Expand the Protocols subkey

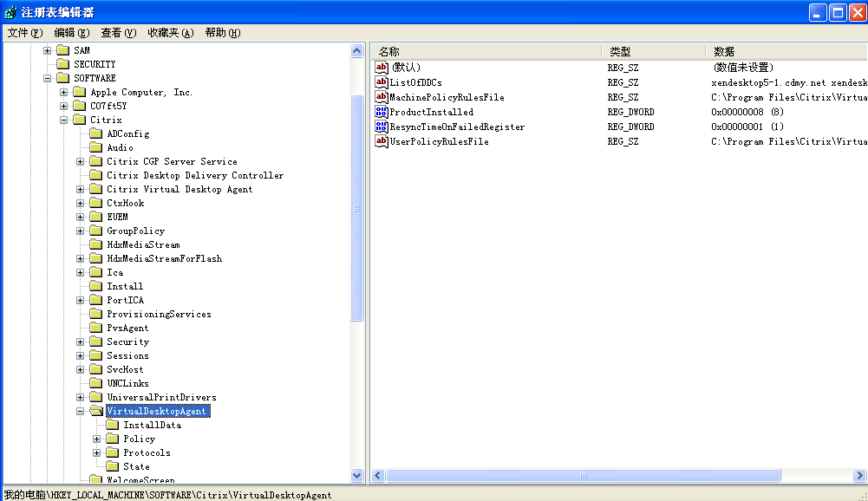click(97, 452)
